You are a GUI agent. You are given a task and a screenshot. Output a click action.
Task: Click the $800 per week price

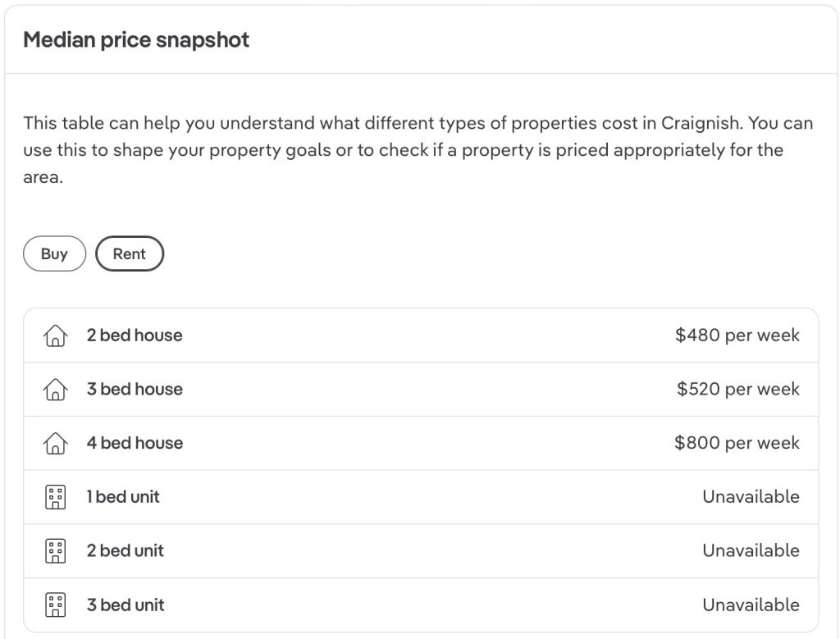[737, 444]
